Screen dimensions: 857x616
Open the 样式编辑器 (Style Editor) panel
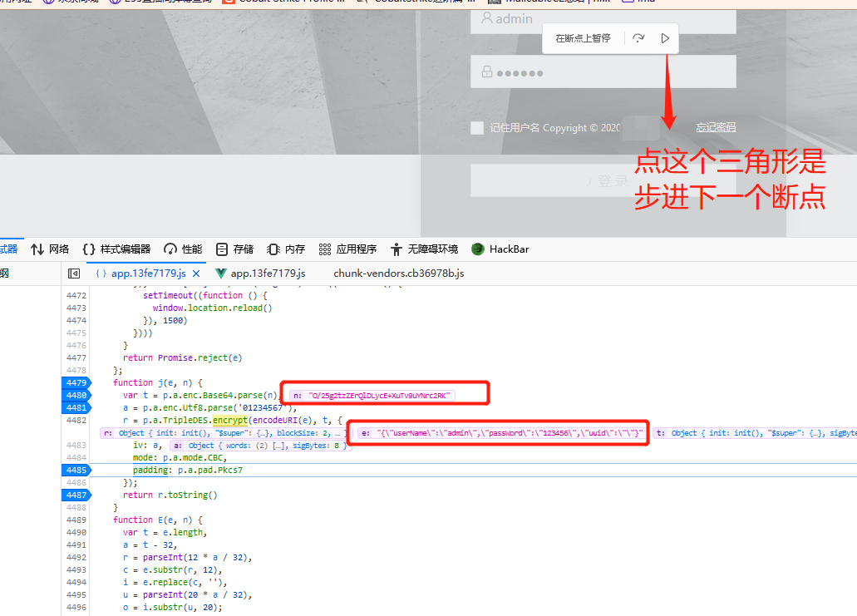pyautogui.click(x=116, y=249)
